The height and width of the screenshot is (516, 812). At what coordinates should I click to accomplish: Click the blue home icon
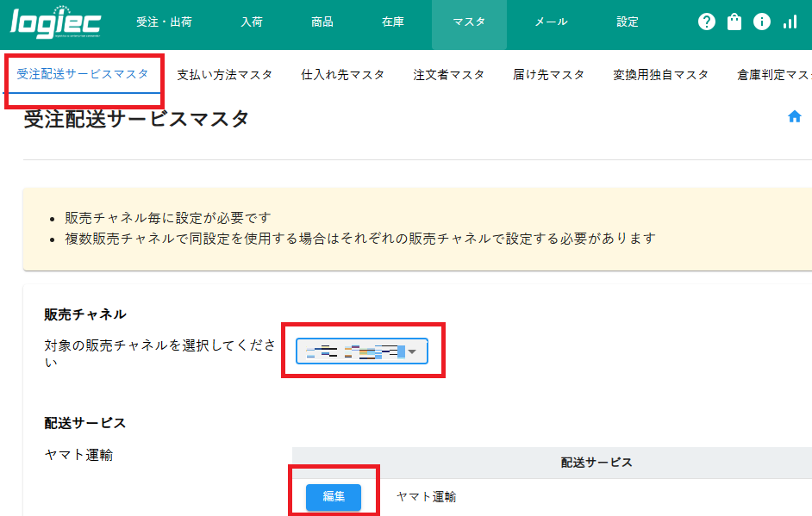click(x=793, y=115)
